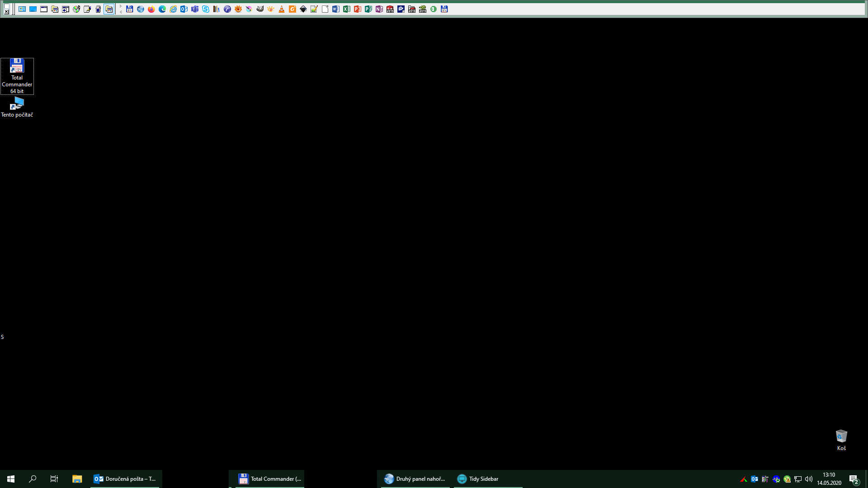Open the volume control in tray
Viewport: 868px width, 488px height.
[809, 479]
